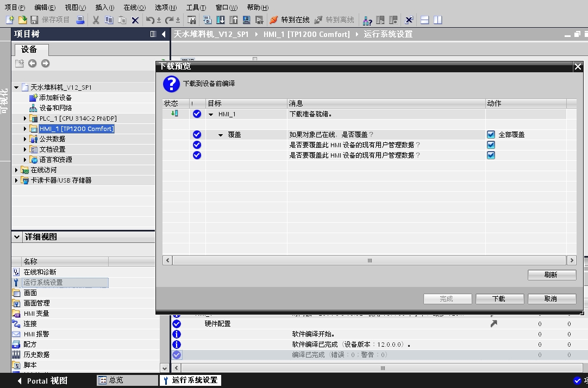The height and width of the screenshot is (388, 588).
Task: Collapse the project tree panel arrow
Action: 164,34
